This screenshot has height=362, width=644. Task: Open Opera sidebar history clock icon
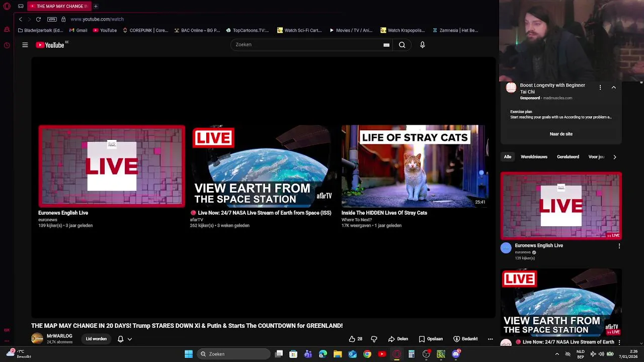click(x=7, y=45)
